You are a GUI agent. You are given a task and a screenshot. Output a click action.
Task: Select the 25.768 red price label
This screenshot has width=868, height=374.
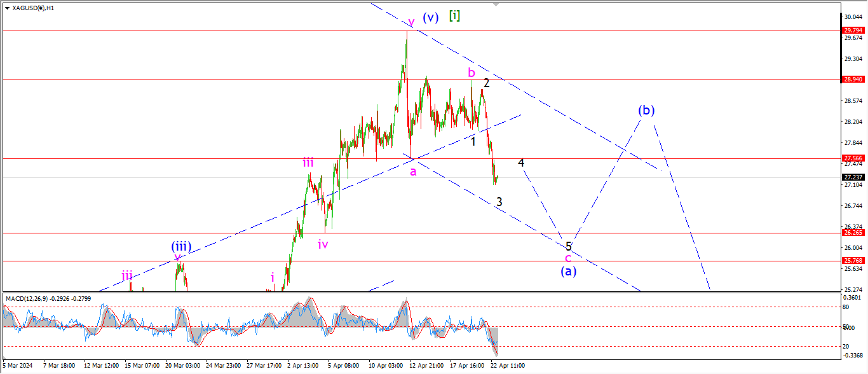pyautogui.click(x=851, y=261)
